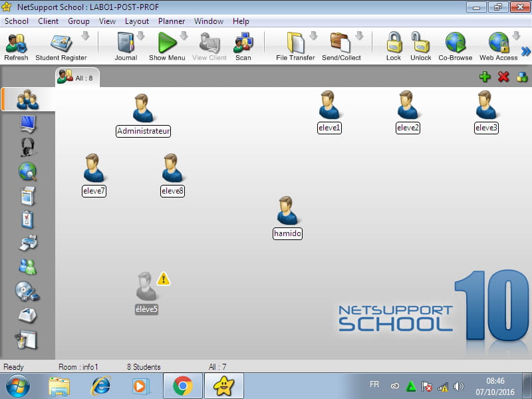Open the Help menu
Screen dimensions: 532x399
241,21
